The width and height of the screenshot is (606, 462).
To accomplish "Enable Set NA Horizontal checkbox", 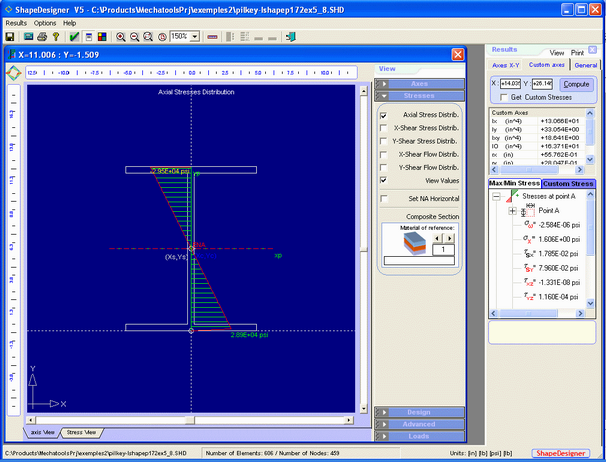I will point(383,198).
